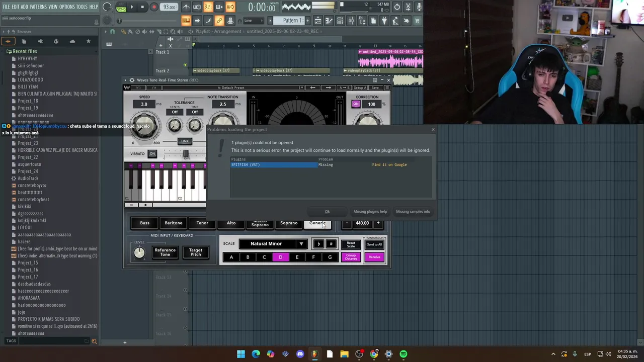Click Missing samples info button
644x362 pixels.
pyautogui.click(x=413, y=212)
